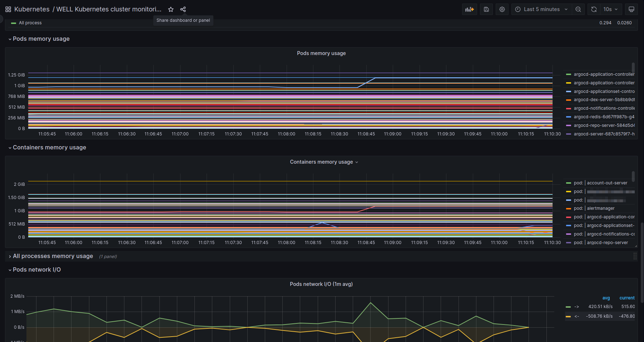Expand All processes memory usage row
Viewport: 644px width, 342px height.
(x=53, y=256)
